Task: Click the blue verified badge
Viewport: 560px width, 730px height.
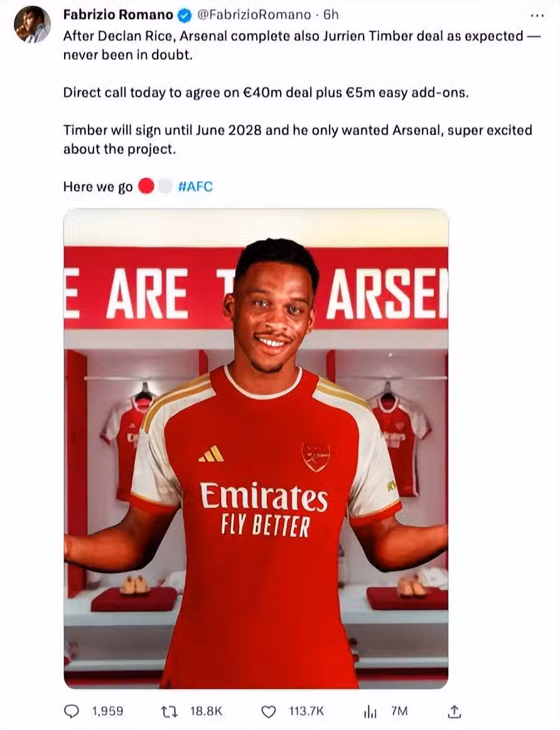Action: click(185, 15)
